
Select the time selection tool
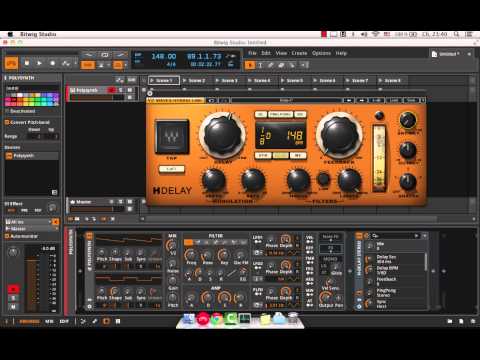coord(260,65)
